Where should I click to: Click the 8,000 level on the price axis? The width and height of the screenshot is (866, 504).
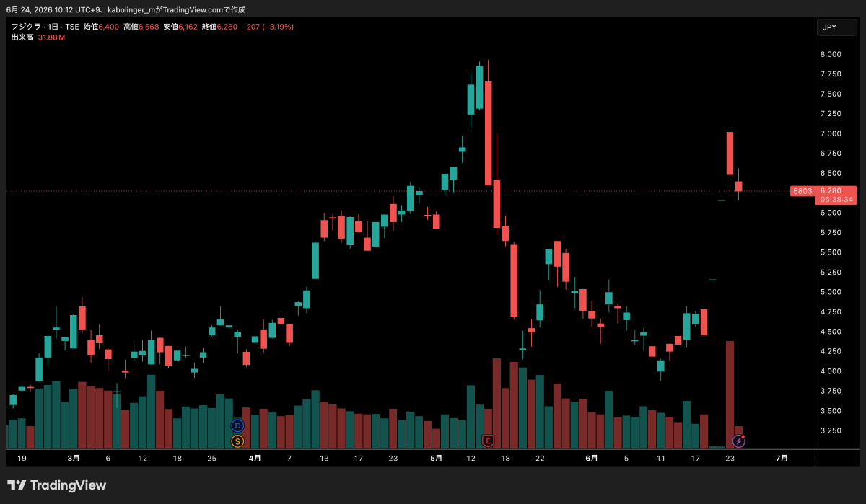pos(831,54)
